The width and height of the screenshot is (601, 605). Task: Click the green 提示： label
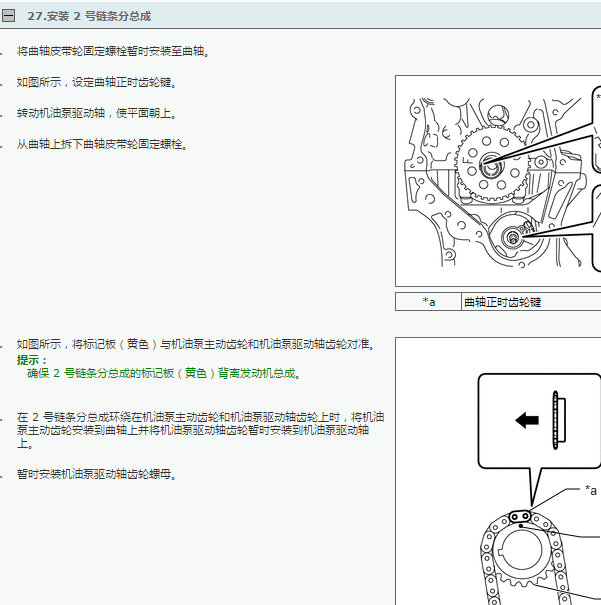click(x=32, y=360)
